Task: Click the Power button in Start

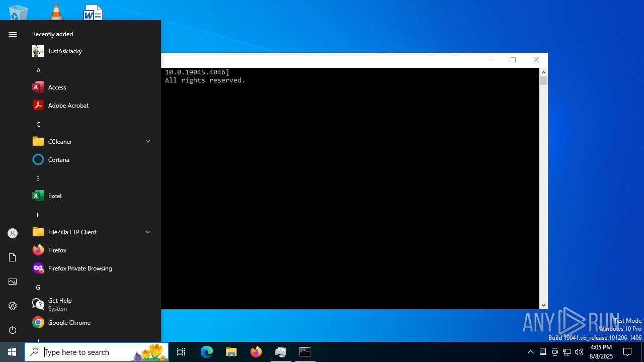Action: tap(13, 330)
